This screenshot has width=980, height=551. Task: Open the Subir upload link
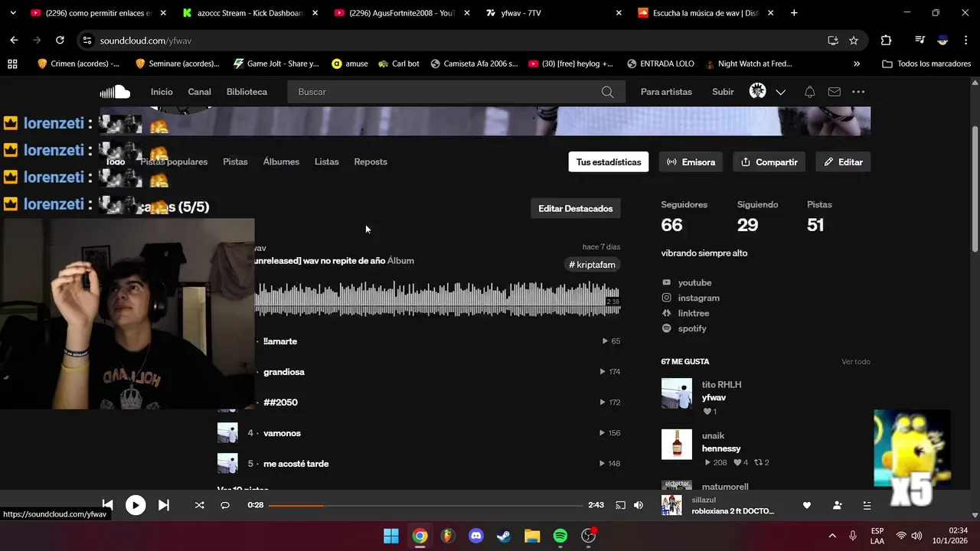pos(723,92)
